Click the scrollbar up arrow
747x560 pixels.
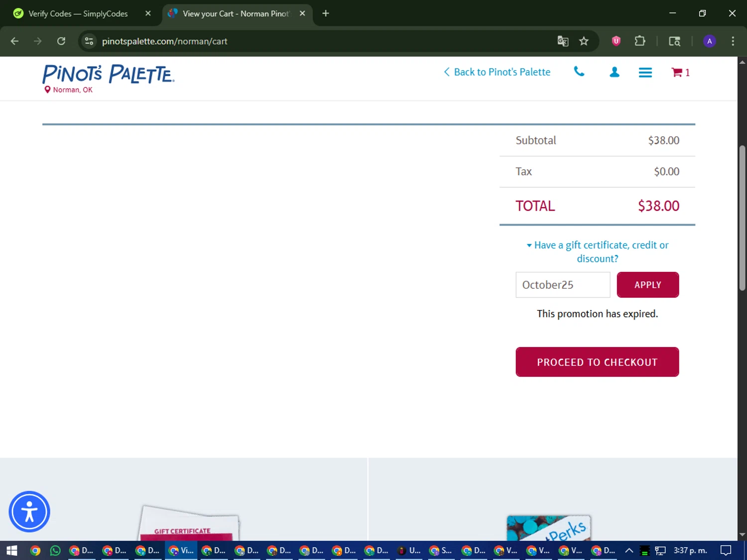742,62
